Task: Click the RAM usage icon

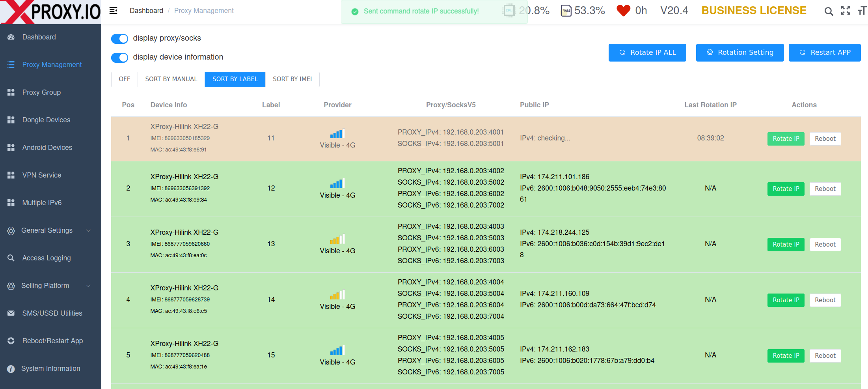Action: click(566, 11)
